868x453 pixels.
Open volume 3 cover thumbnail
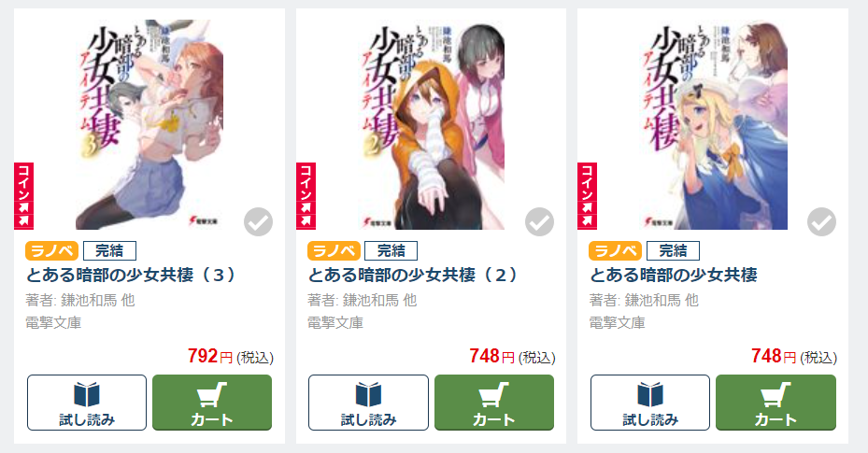149,124
